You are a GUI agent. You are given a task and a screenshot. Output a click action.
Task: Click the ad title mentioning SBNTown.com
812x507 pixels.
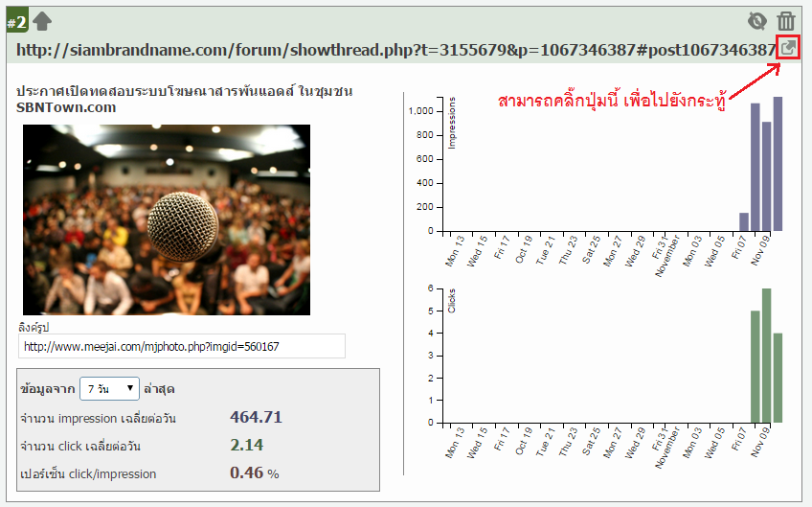click(185, 99)
